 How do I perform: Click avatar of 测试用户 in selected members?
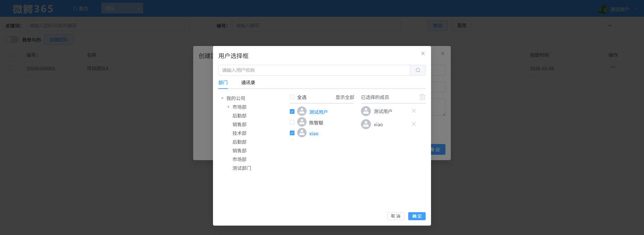click(366, 111)
